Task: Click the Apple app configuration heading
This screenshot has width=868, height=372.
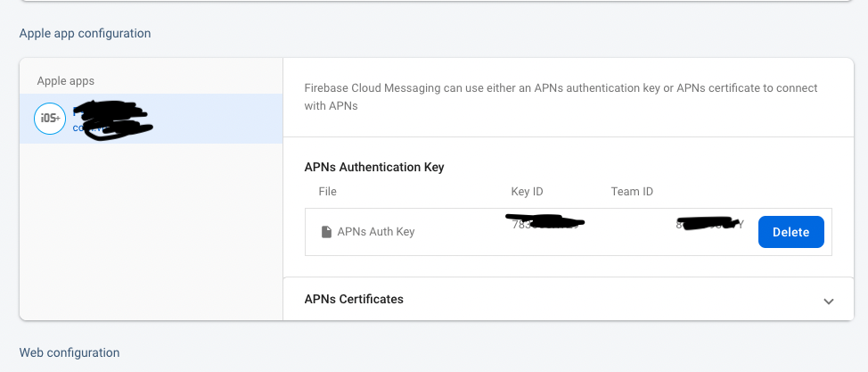Action: click(x=85, y=33)
